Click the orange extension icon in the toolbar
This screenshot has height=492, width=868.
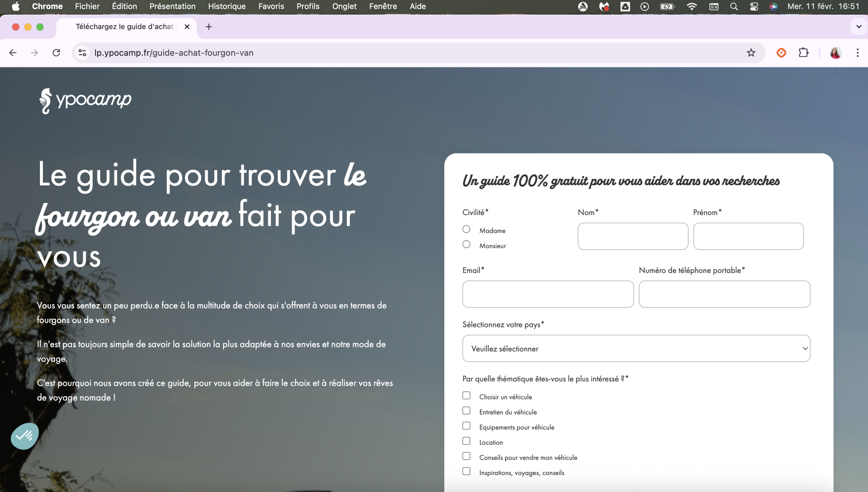point(781,53)
